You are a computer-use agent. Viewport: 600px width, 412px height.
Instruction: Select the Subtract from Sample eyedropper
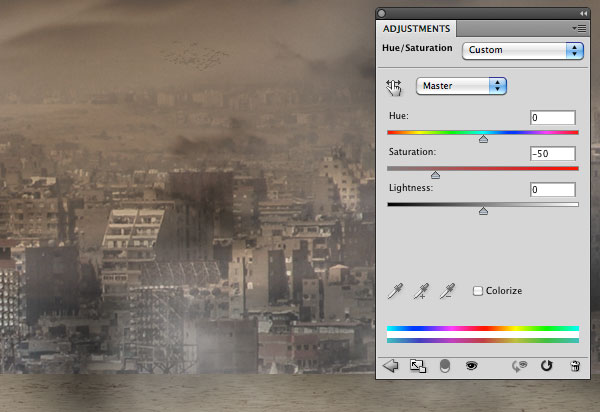pyautogui.click(x=447, y=291)
